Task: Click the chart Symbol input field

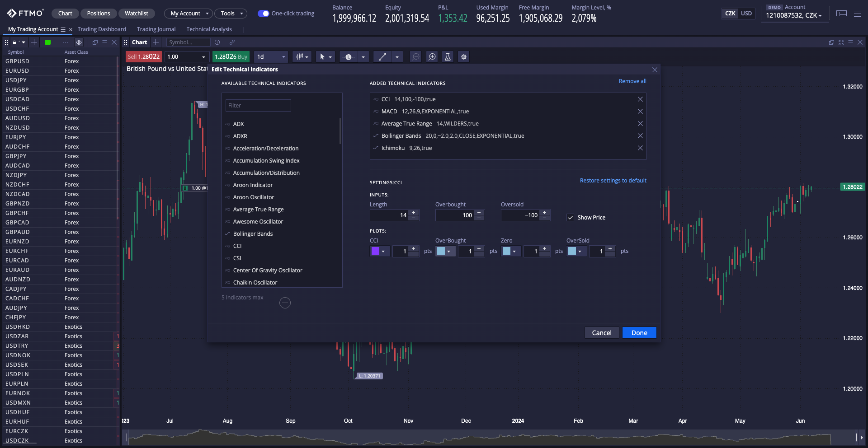Action: (188, 42)
